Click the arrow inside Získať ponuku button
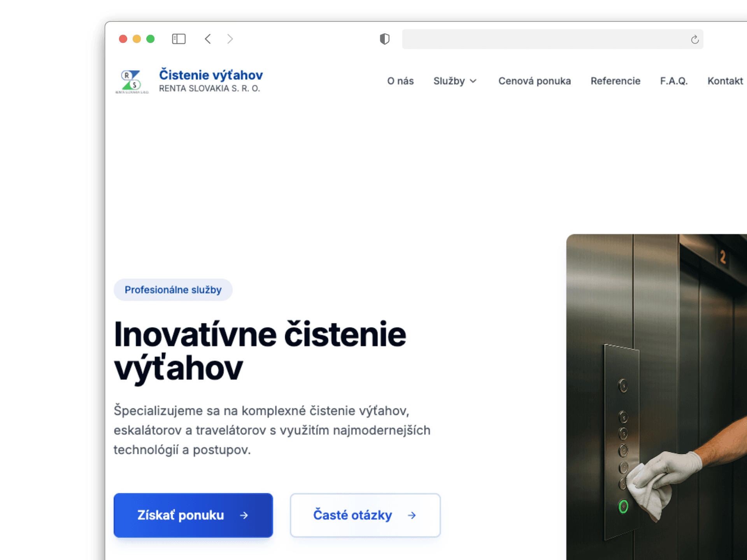This screenshot has width=747, height=560. click(244, 515)
